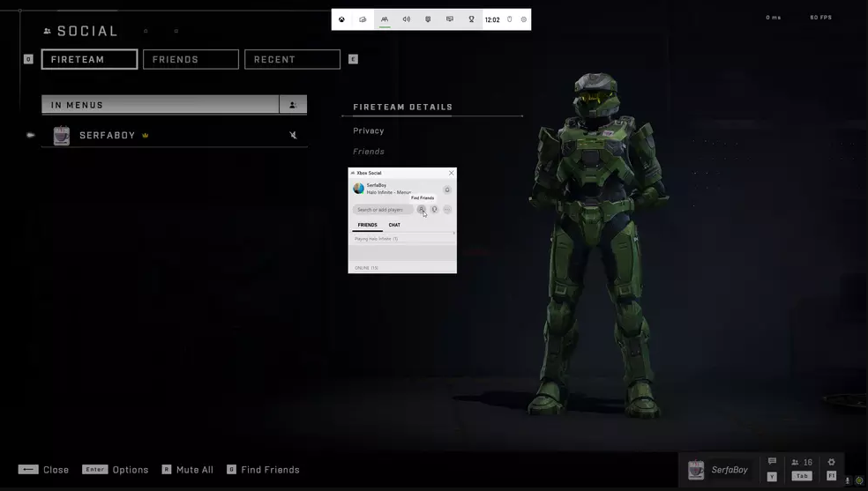Open the text chat speech-bubble icon
This screenshot has width=868, height=491.
pos(772,462)
